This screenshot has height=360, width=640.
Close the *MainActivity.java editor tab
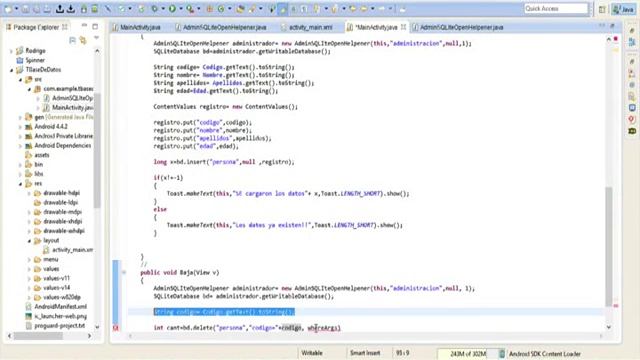click(403, 27)
